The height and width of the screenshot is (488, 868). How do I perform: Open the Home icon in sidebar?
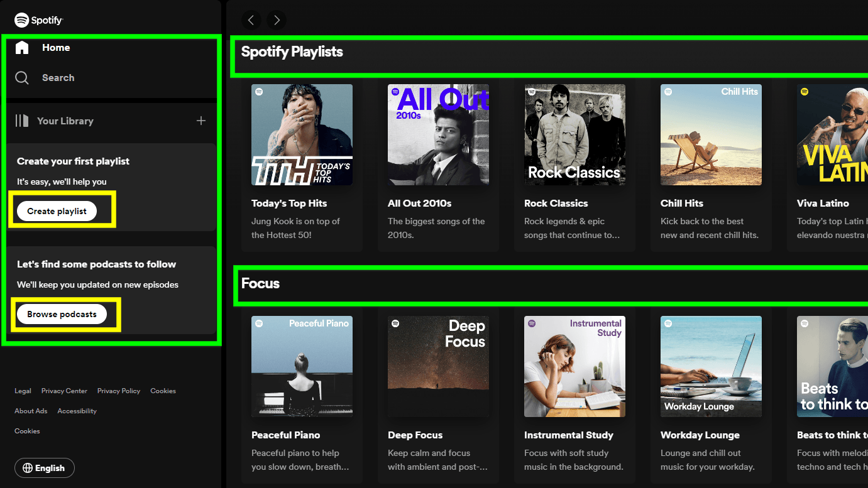click(x=22, y=48)
